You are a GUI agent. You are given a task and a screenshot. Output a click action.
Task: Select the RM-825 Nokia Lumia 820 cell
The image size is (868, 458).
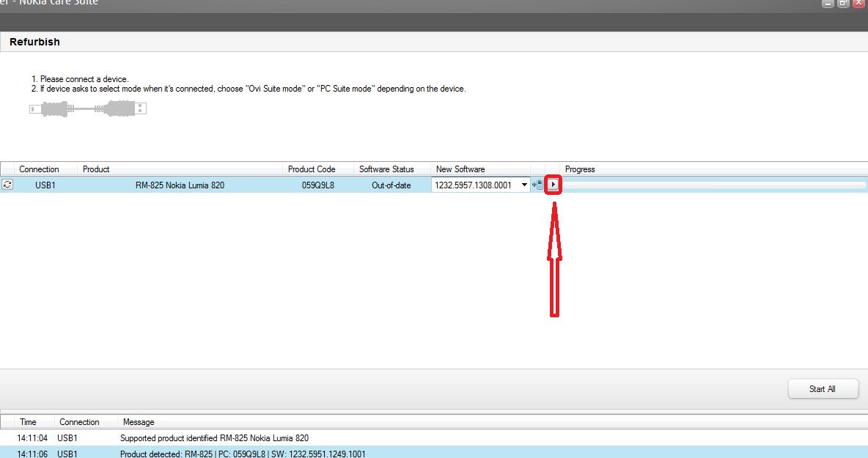pyautogui.click(x=180, y=185)
